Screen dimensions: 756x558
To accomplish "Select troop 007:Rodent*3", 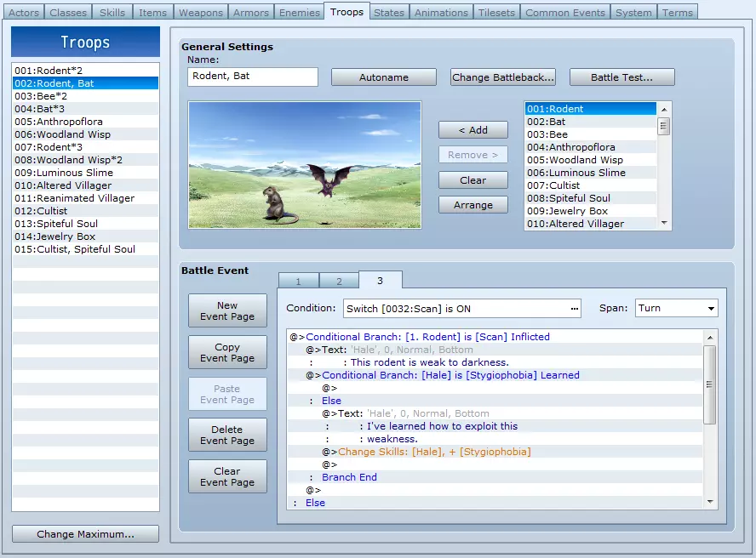I will 85,147.
